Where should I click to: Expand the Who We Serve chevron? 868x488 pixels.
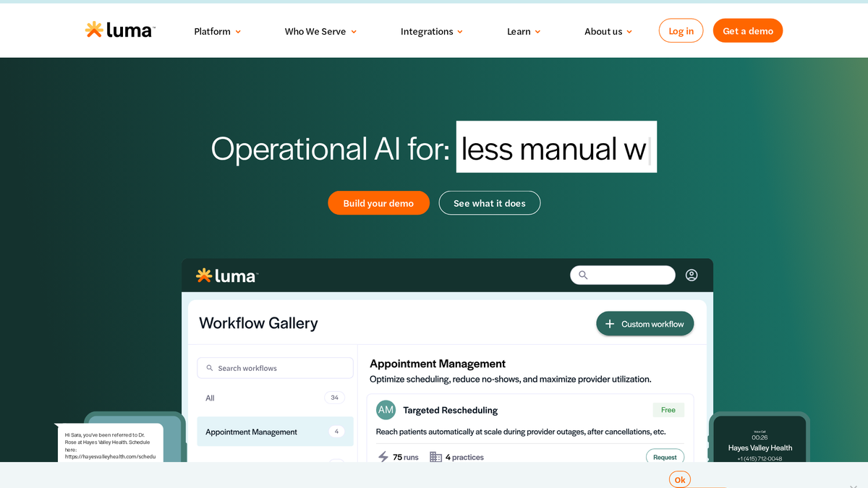354,32
